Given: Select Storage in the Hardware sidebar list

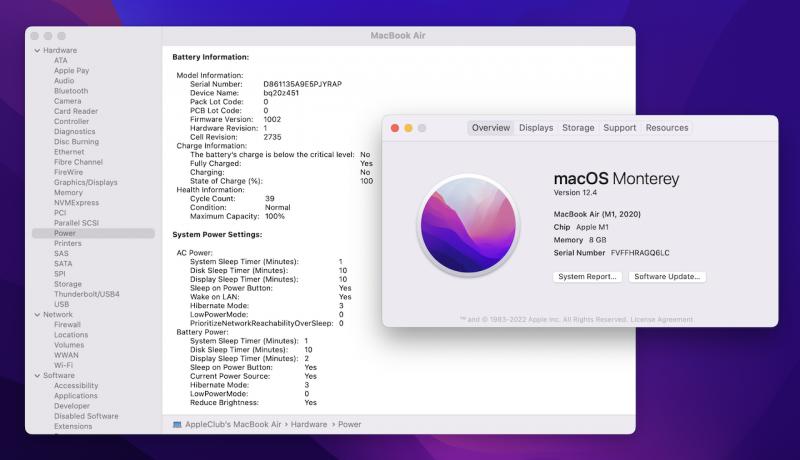Looking at the screenshot, I should 67,284.
